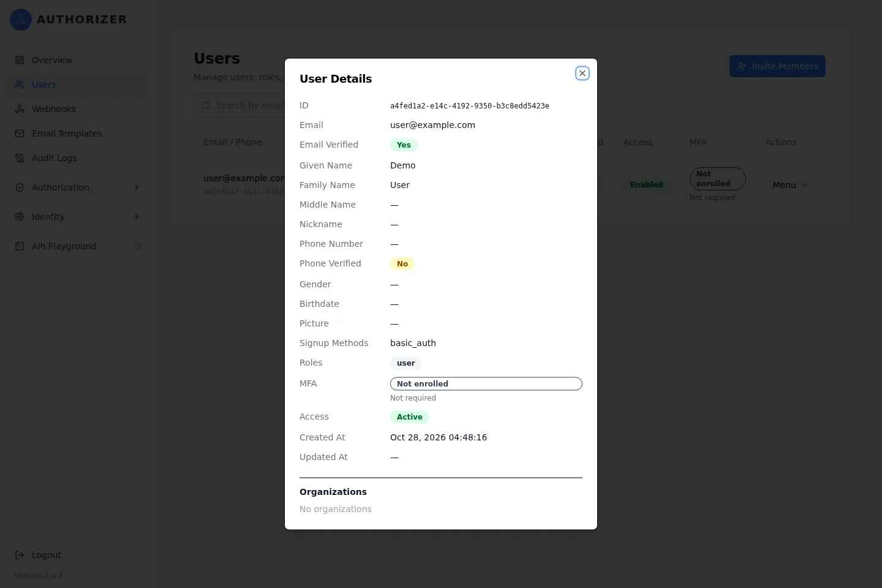Image resolution: width=882 pixels, height=588 pixels.
Task: Click the user role badge
Action: [x=406, y=363]
